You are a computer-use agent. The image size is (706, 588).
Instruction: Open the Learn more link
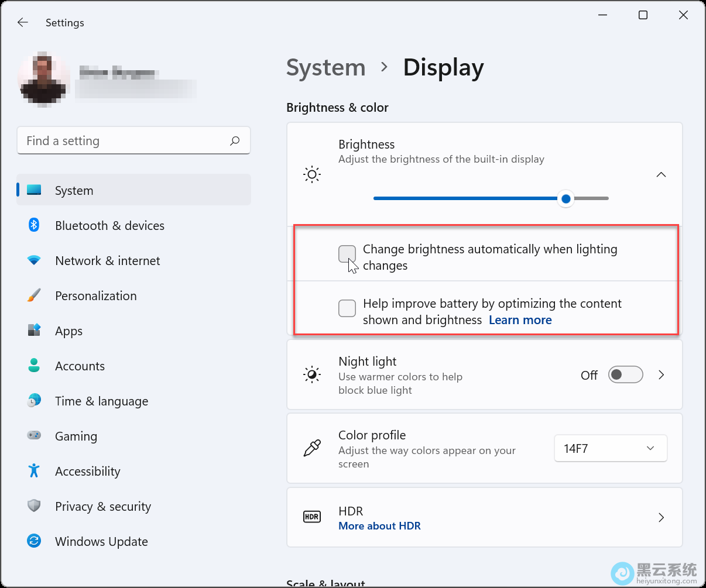(x=520, y=320)
